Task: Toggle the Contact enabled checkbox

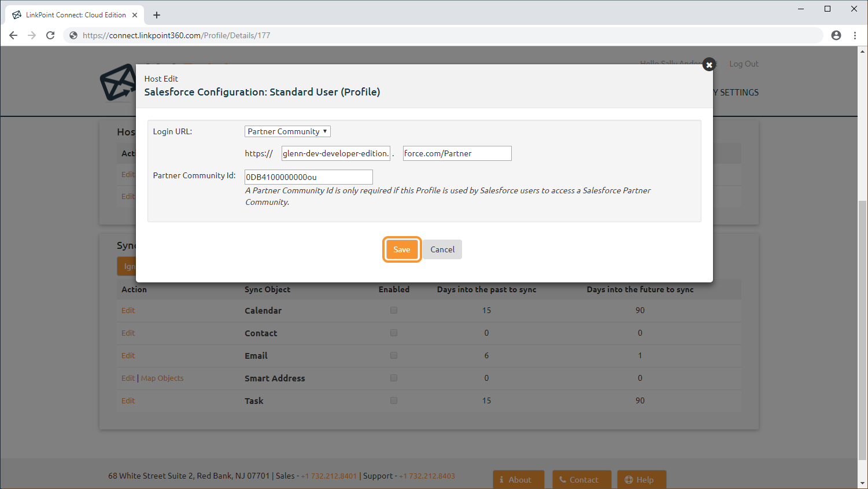Action: [x=394, y=333]
